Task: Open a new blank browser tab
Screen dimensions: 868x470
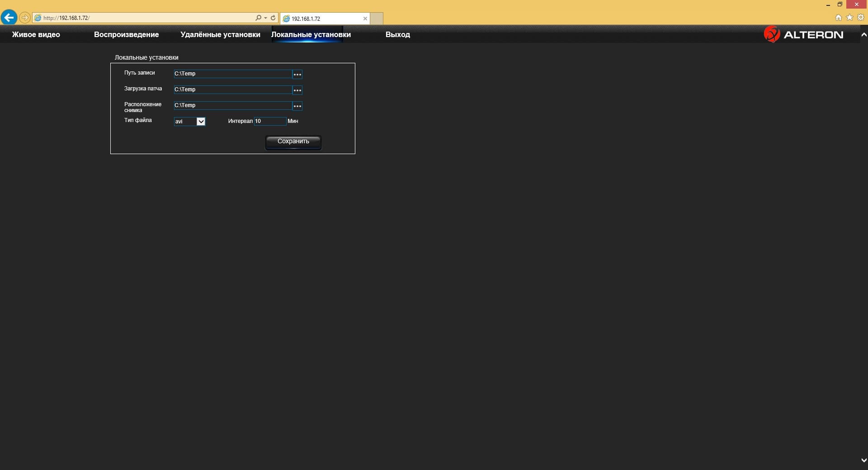Action: [x=377, y=19]
